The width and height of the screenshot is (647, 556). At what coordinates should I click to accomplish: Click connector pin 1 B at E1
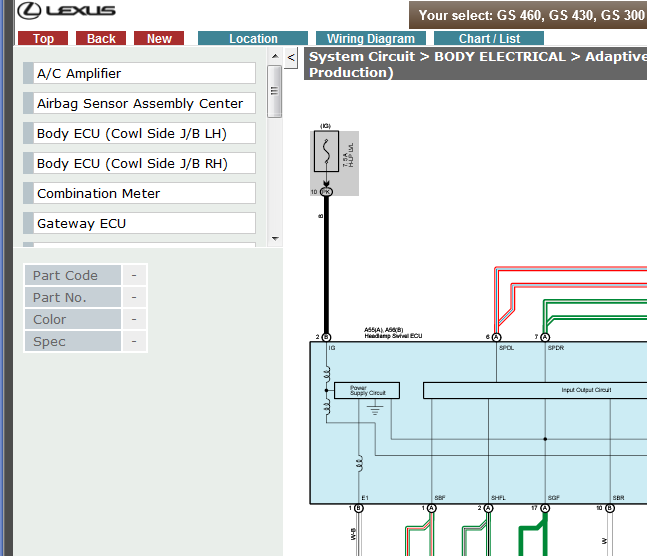[x=359, y=508]
